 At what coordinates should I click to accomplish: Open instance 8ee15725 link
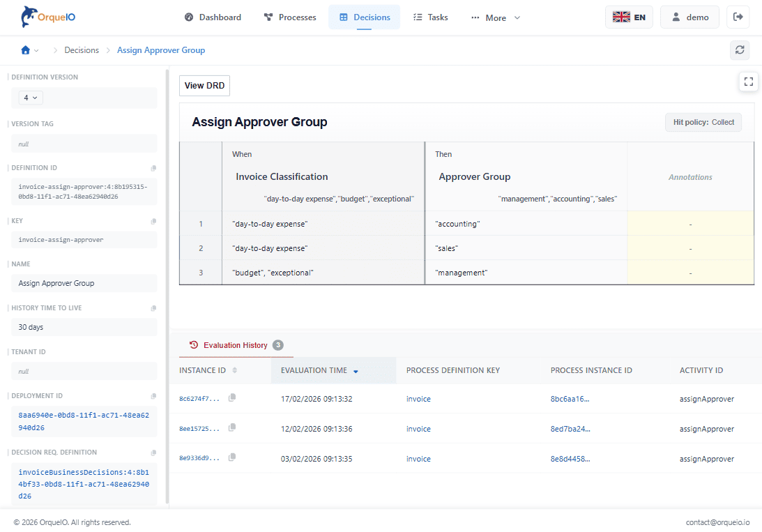point(199,429)
